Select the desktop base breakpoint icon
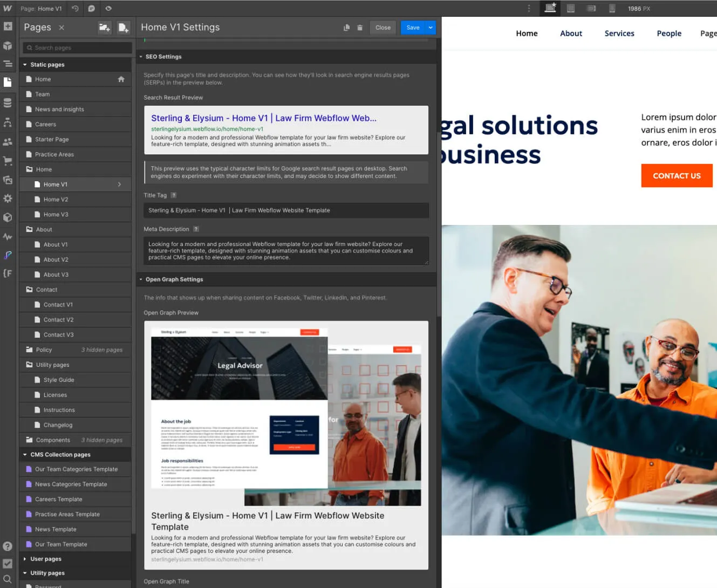Image resolution: width=717 pixels, height=588 pixels. coord(550,8)
